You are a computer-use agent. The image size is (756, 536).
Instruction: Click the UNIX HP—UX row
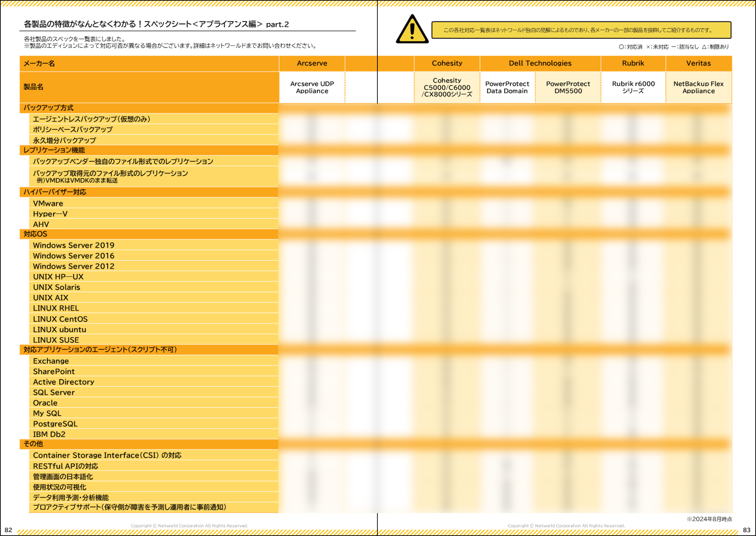pyautogui.click(x=154, y=277)
